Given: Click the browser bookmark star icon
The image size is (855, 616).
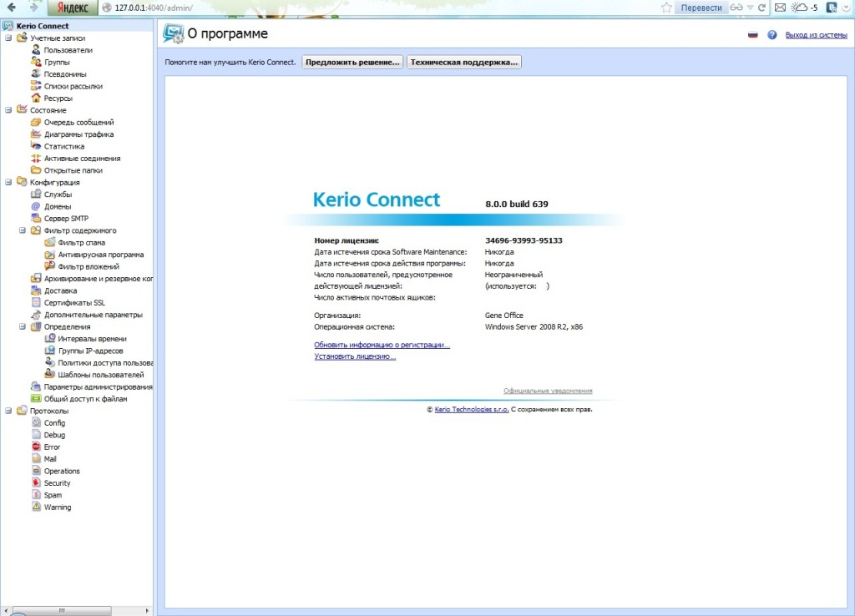Looking at the screenshot, I should point(666,8).
